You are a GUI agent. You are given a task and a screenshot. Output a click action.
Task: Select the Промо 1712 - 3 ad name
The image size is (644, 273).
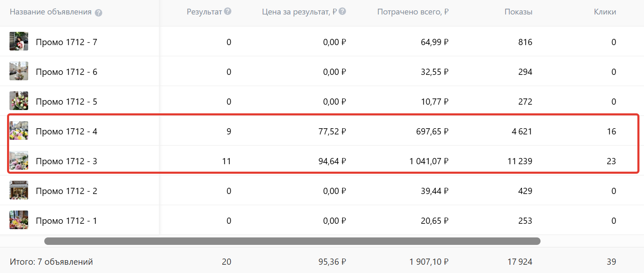[x=66, y=161]
